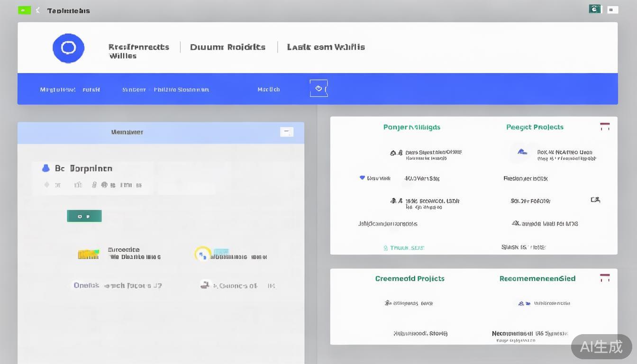Click the "Peegict Projects" green heading
This screenshot has height=364, width=637.
[535, 127]
